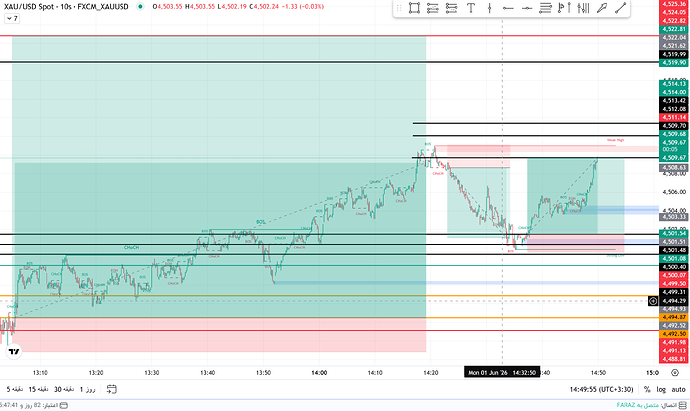Click the 14:00 time axis label
This screenshot has width=690, height=411.
319,373
